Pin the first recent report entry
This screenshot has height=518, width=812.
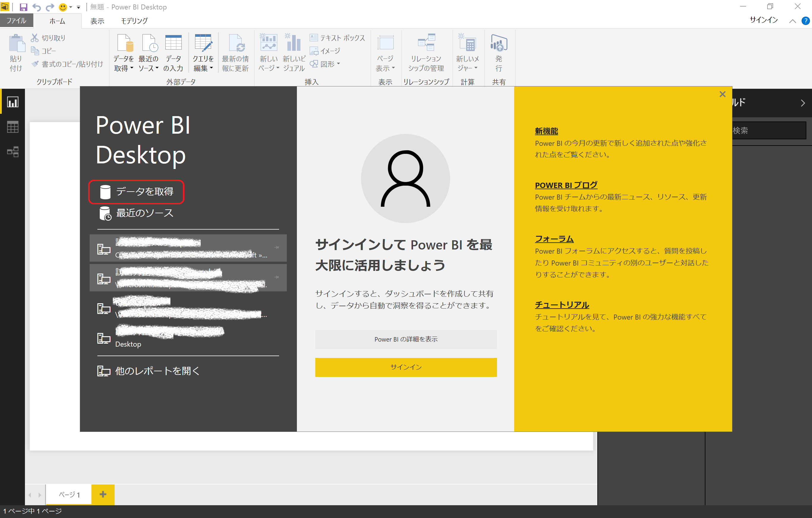point(277,247)
